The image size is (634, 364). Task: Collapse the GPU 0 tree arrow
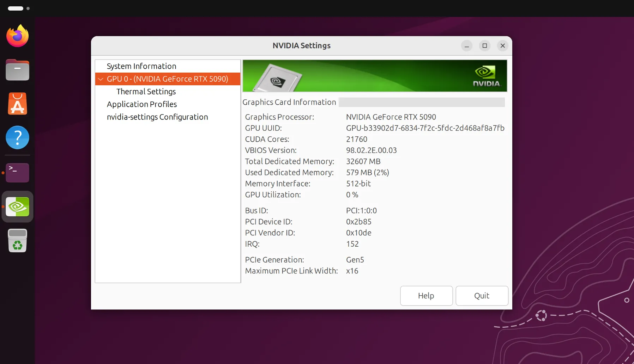[101, 79]
